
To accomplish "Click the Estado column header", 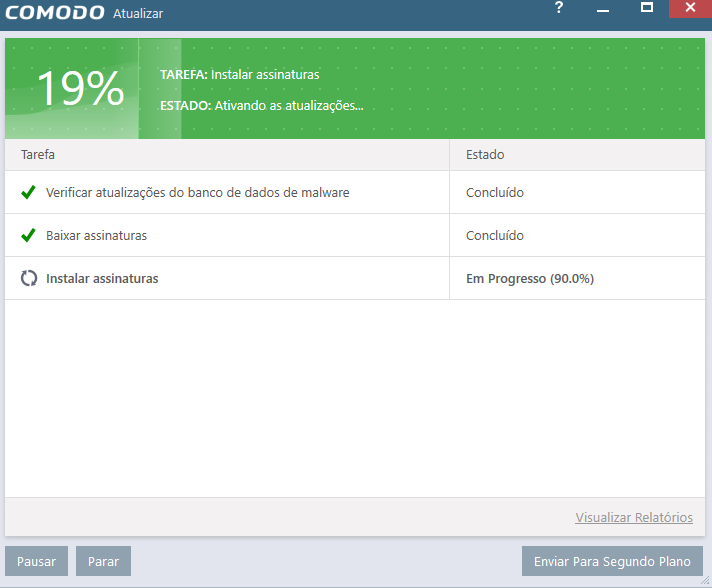I will [x=485, y=155].
